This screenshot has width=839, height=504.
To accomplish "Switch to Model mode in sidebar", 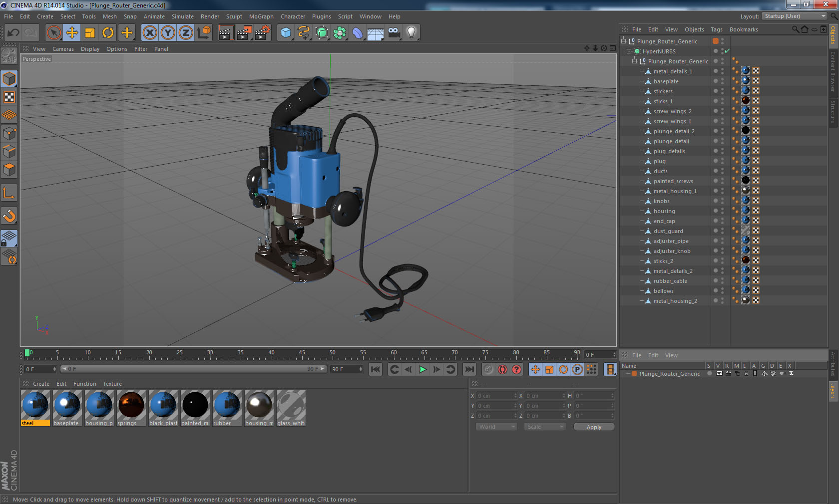I will [x=9, y=79].
